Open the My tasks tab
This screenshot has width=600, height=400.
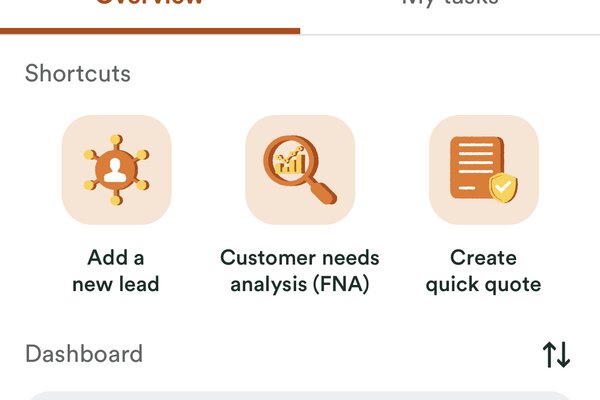pos(449,5)
